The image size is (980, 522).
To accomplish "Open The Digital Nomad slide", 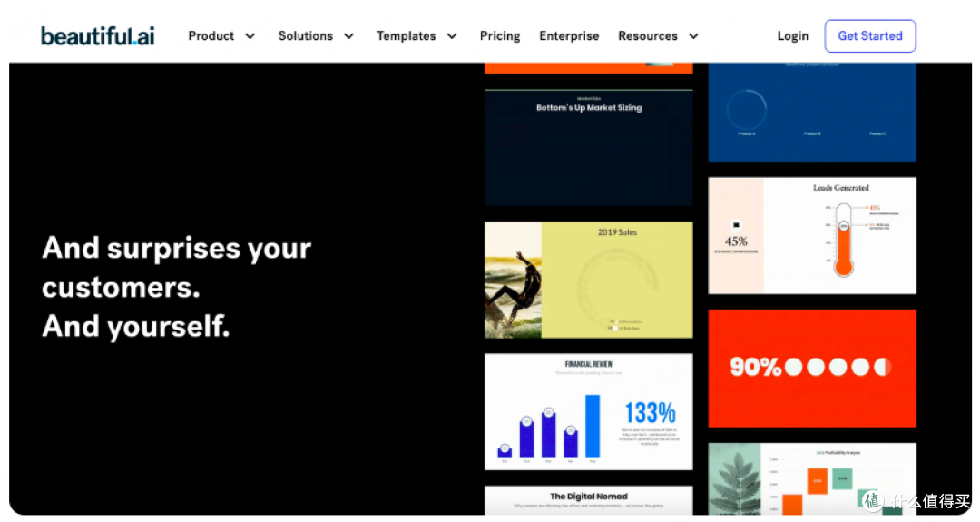I will [x=589, y=500].
